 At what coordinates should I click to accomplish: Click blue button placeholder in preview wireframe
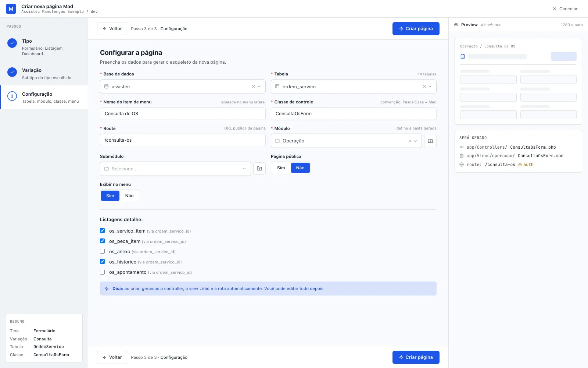564,56
